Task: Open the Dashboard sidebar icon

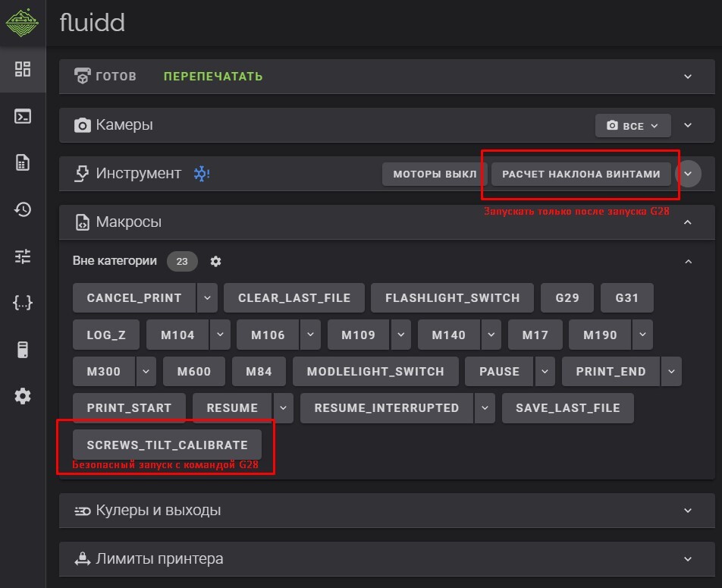Action: pos(23,69)
